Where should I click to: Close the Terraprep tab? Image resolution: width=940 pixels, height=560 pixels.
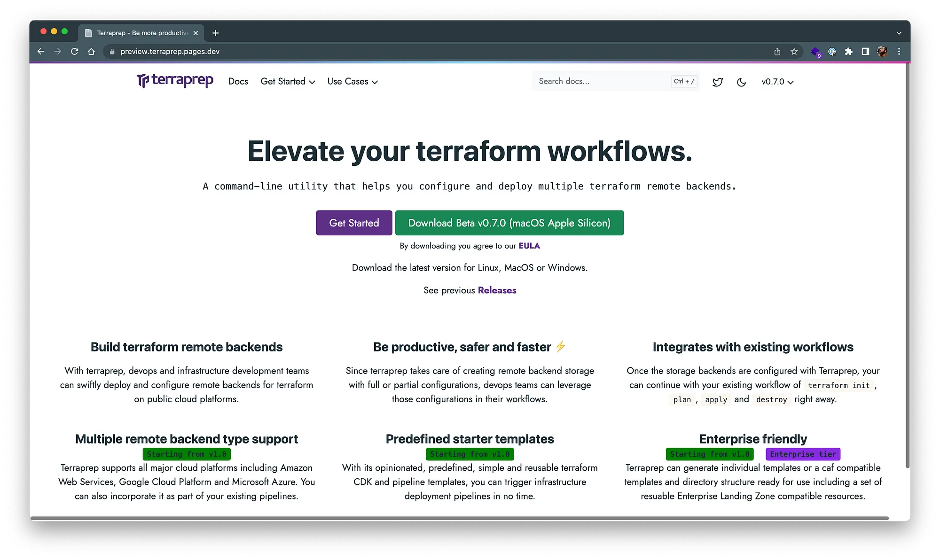pyautogui.click(x=196, y=33)
